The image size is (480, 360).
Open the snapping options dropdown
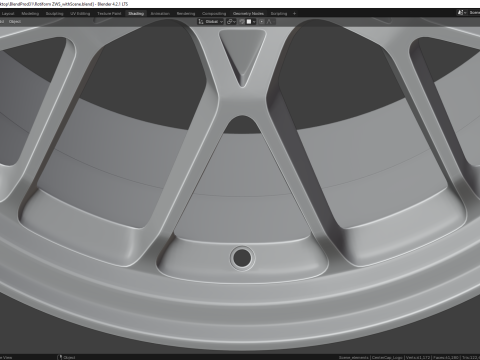[x=251, y=22]
